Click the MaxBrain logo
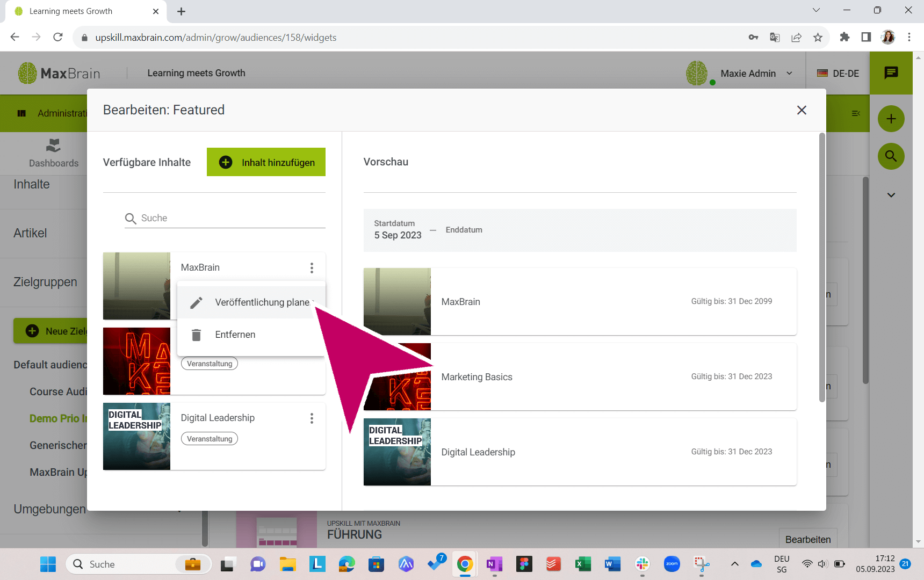 tap(59, 73)
